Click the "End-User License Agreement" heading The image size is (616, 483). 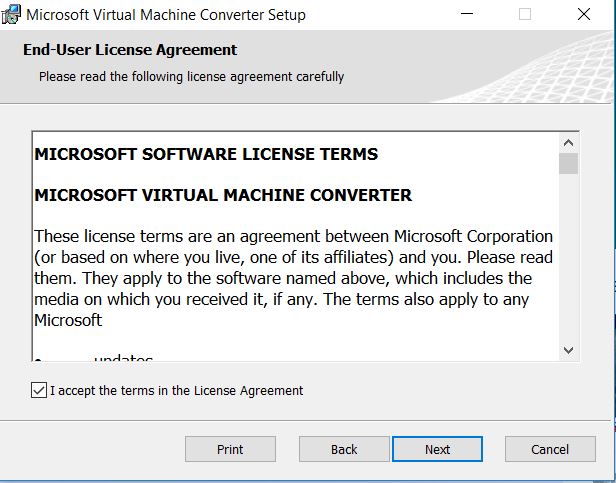(x=130, y=50)
